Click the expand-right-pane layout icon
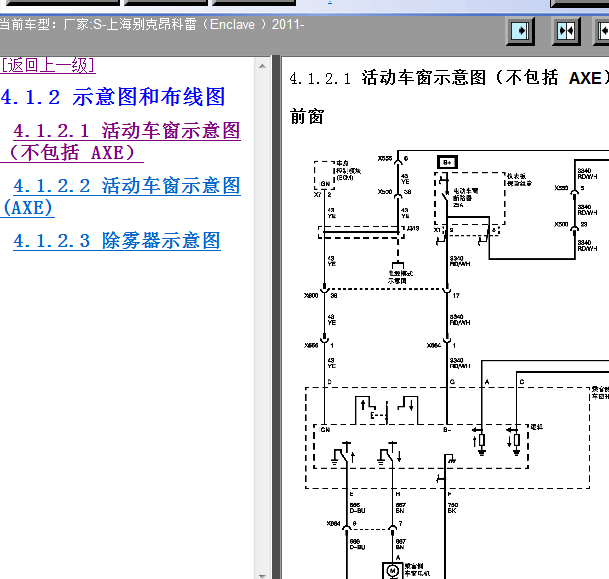Screen dimensions: 609x579 click(x=602, y=31)
